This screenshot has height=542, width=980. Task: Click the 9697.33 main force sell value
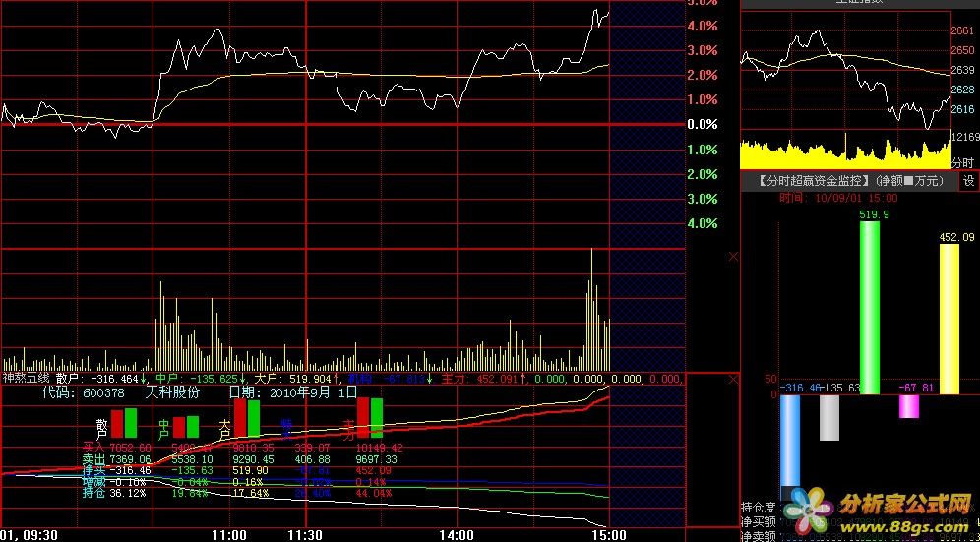point(376,459)
